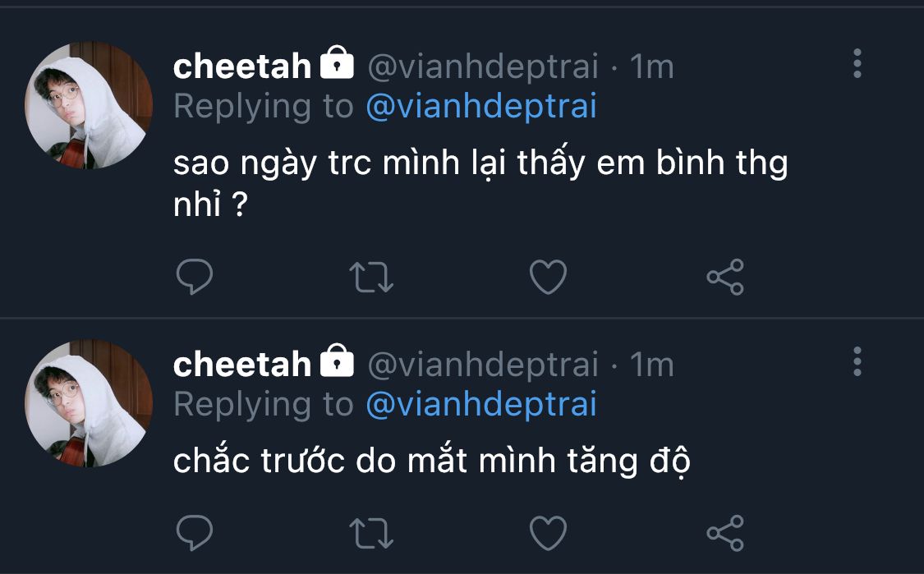Viewport: 924px width, 574px height.
Task: Share the "chắc trước do mắt" tweet
Action: pyautogui.click(x=725, y=534)
